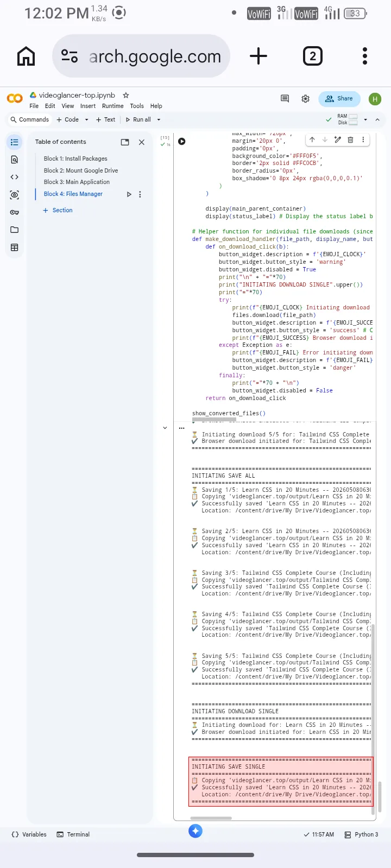Open the runtime connection dropdown arrow
Image resolution: width=391 pixels, height=868 pixels.
tap(365, 119)
